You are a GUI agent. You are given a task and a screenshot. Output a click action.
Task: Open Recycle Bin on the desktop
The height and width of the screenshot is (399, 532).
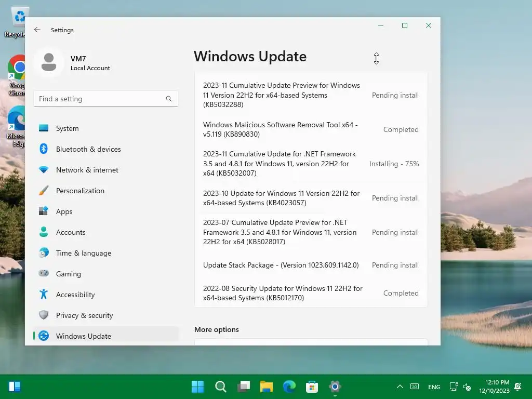click(16, 22)
